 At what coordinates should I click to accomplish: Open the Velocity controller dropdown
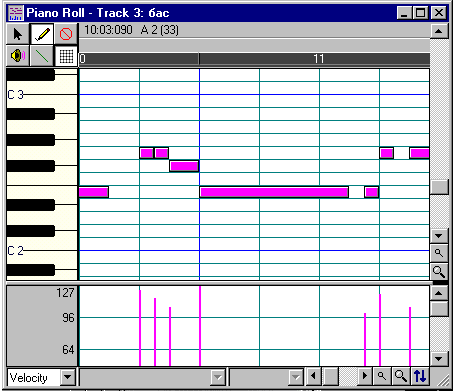click(x=68, y=377)
